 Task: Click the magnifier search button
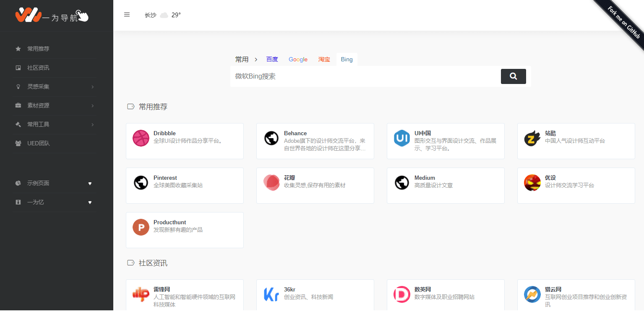(x=513, y=76)
